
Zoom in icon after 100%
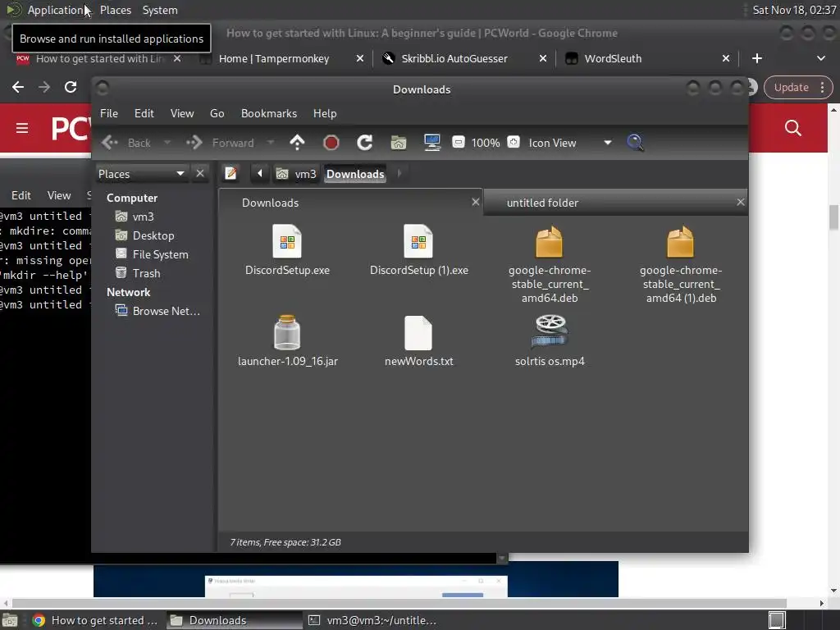point(514,142)
